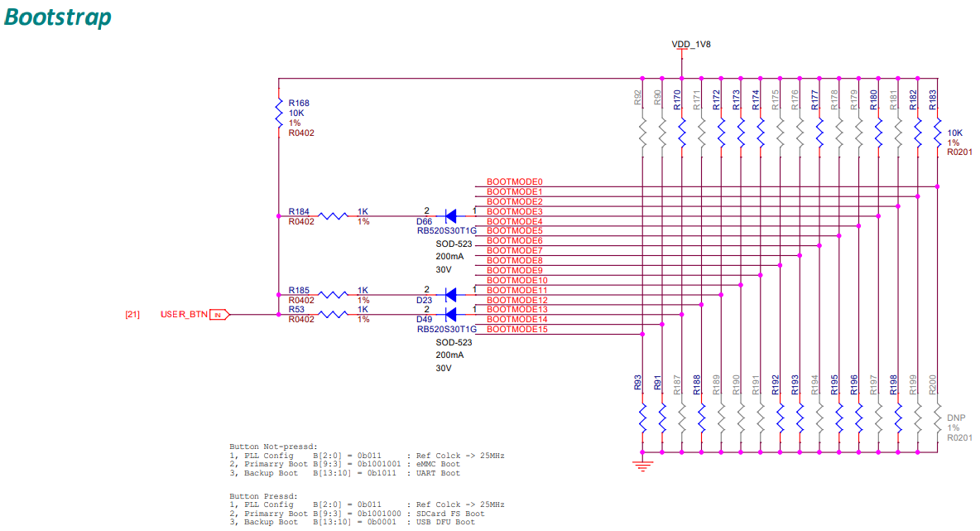The height and width of the screenshot is (531, 980).
Task: Select the R93 pull-down resistor symbol
Action: 643,418
